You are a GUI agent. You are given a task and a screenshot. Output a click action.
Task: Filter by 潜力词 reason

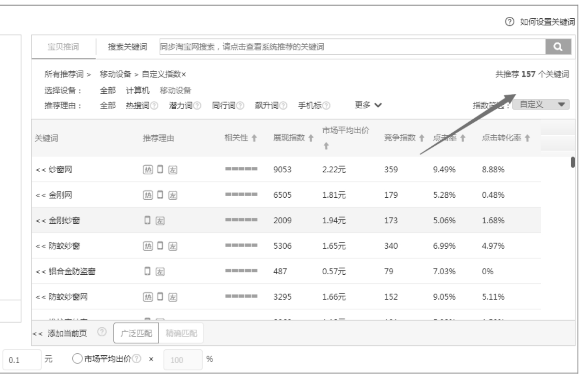(x=180, y=106)
